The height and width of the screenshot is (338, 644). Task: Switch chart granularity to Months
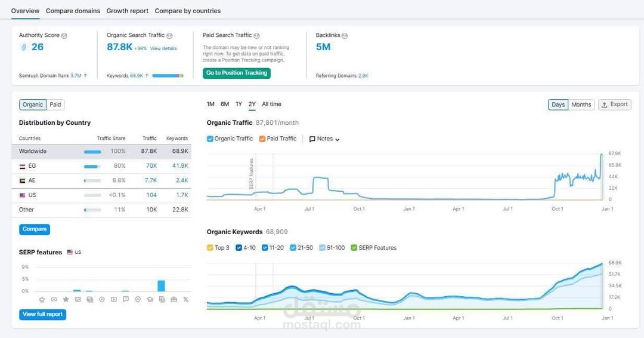[581, 105]
